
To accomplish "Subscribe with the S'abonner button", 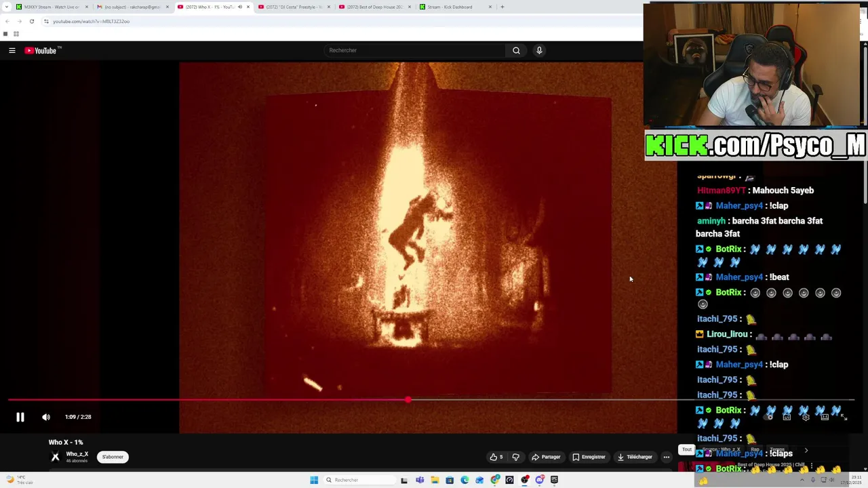I will click(113, 457).
